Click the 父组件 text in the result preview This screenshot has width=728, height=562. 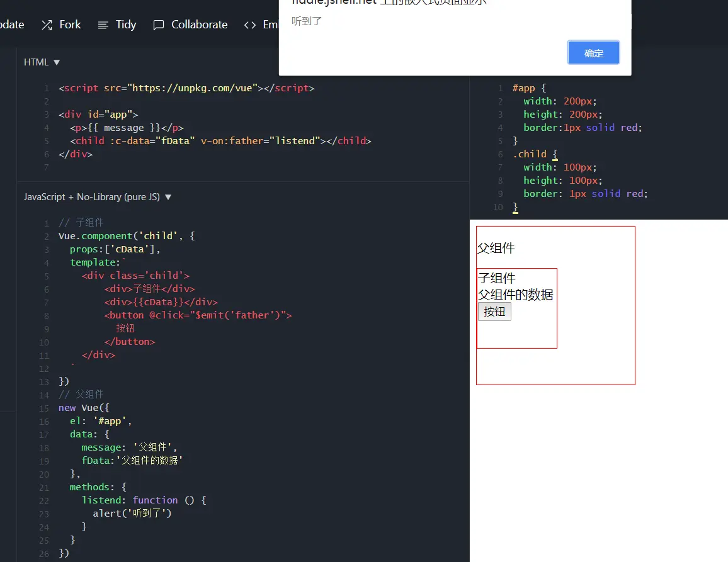pos(496,248)
